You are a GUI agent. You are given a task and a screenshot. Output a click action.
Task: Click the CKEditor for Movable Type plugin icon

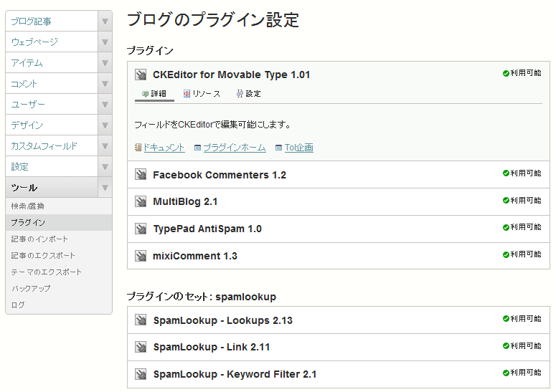pos(141,75)
